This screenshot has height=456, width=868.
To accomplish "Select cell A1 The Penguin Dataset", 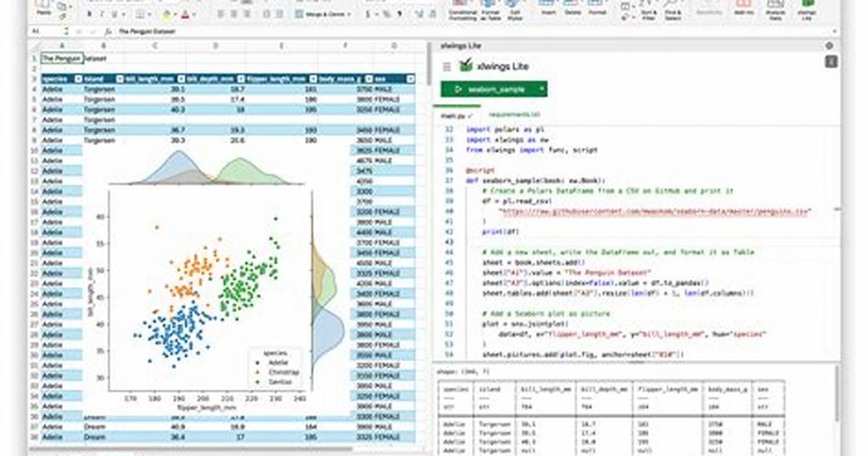I will 62,58.
